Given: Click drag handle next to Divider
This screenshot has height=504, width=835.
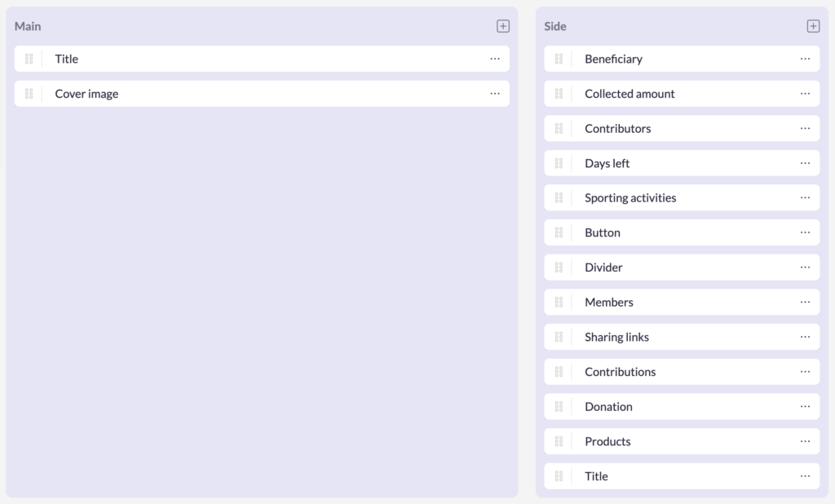Looking at the screenshot, I should [559, 267].
